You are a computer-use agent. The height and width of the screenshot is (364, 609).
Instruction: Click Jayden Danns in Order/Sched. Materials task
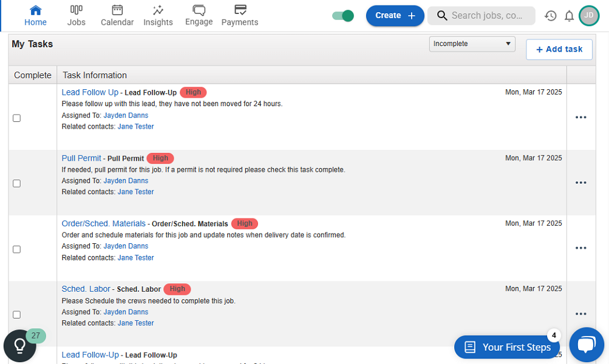coord(126,246)
